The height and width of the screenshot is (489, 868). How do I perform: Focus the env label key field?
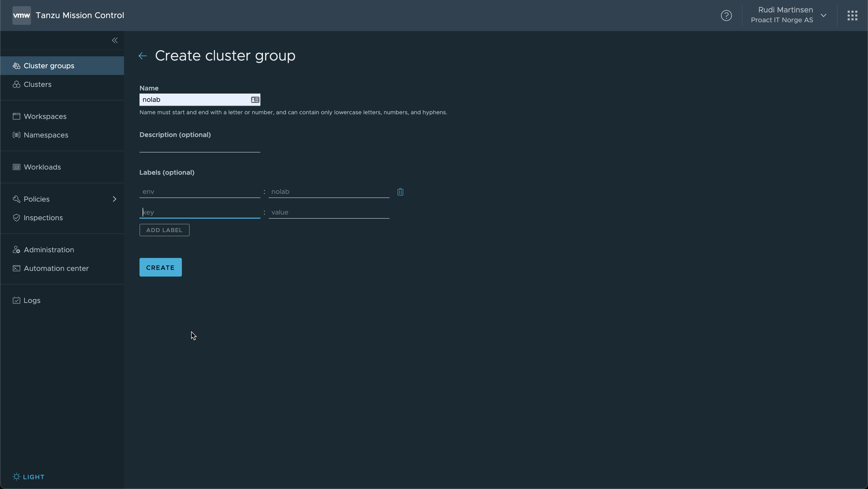point(200,192)
